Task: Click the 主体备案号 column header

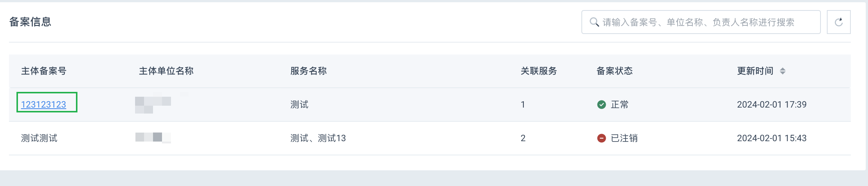Action: pos(44,71)
